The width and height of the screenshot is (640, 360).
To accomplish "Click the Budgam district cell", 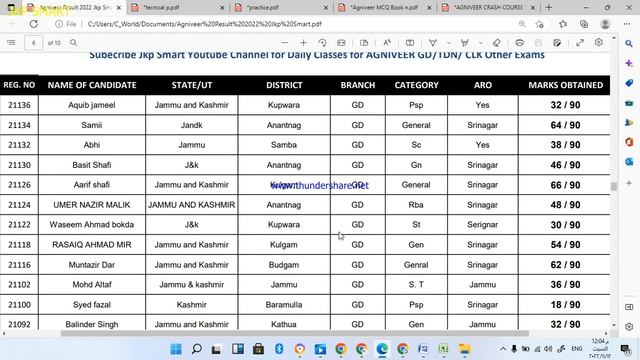I will click(284, 265).
